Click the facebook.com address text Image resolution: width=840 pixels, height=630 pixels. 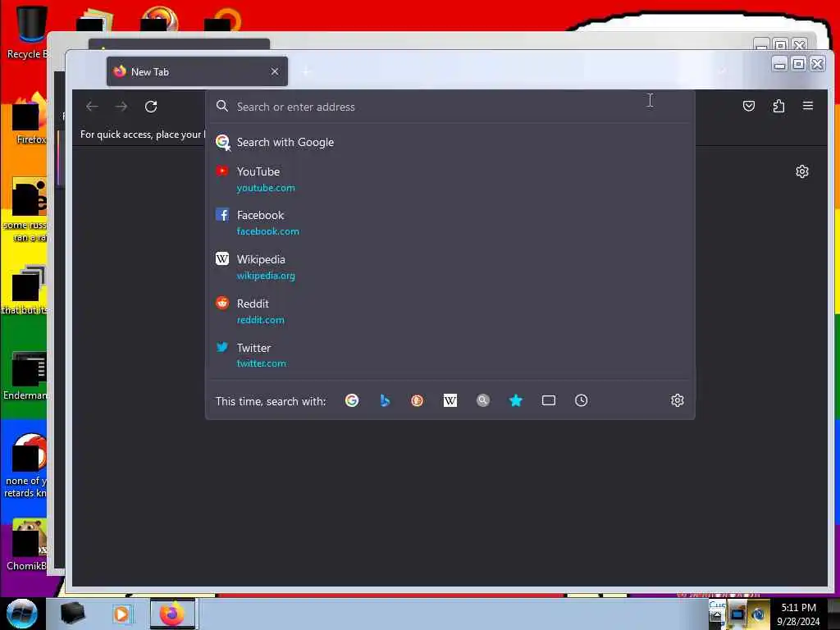coord(268,231)
